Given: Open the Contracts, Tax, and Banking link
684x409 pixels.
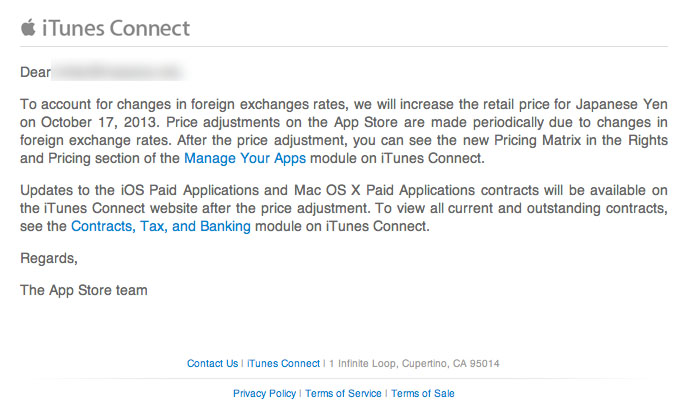Looking at the screenshot, I should (x=161, y=226).
